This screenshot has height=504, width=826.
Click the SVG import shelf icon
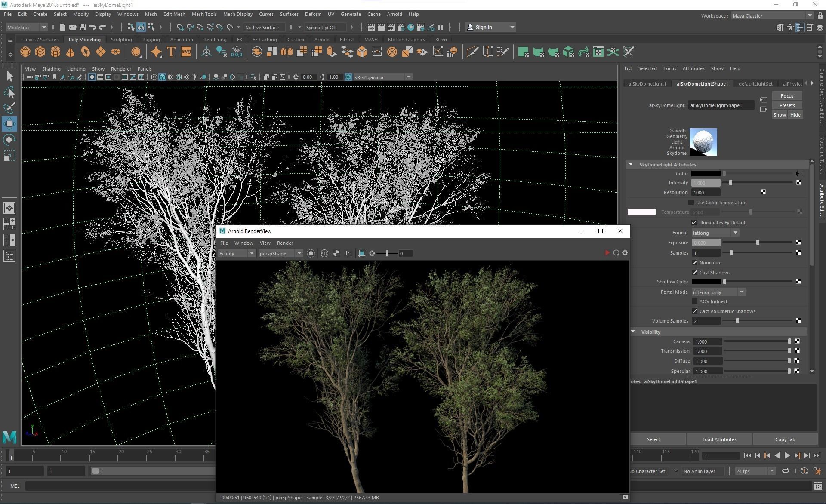[x=186, y=52]
